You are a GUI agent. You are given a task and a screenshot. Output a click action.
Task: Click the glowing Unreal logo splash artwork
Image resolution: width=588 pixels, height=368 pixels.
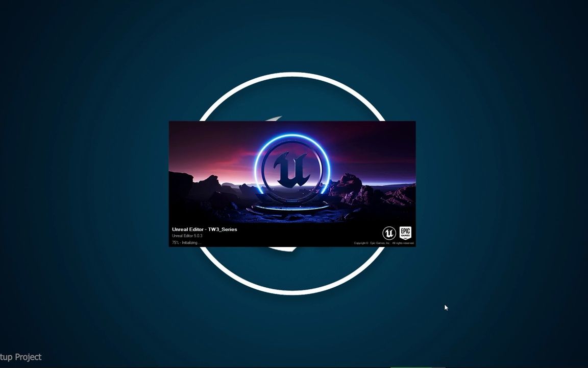point(292,172)
